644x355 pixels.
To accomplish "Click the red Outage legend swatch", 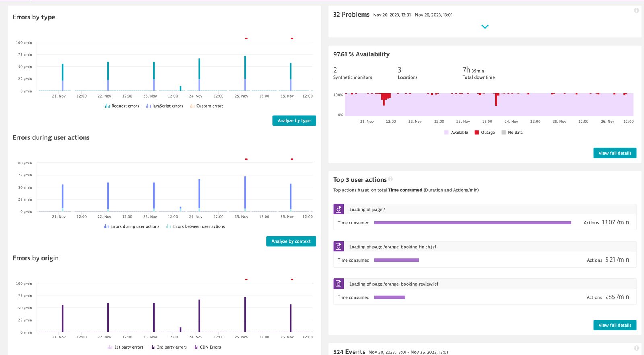I will coord(477,132).
